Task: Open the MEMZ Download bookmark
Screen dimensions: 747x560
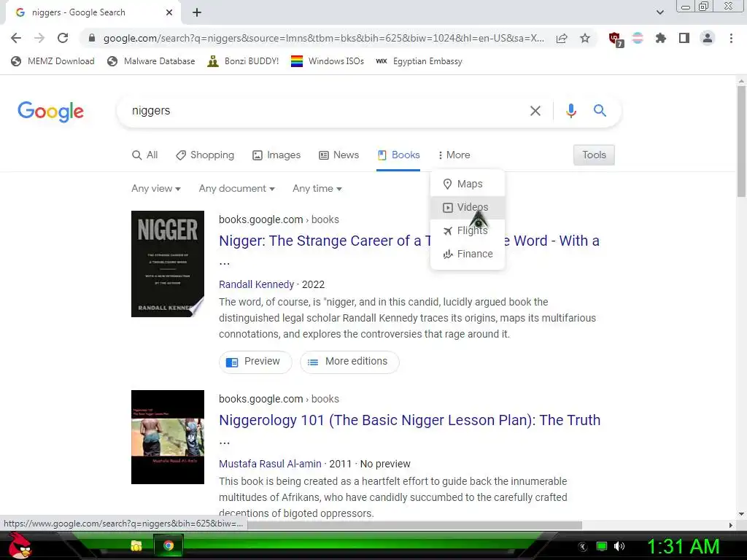Action: click(x=53, y=61)
